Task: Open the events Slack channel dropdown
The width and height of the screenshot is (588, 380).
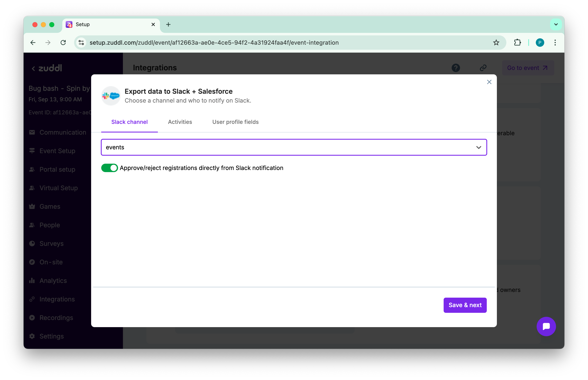Action: pyautogui.click(x=479, y=147)
